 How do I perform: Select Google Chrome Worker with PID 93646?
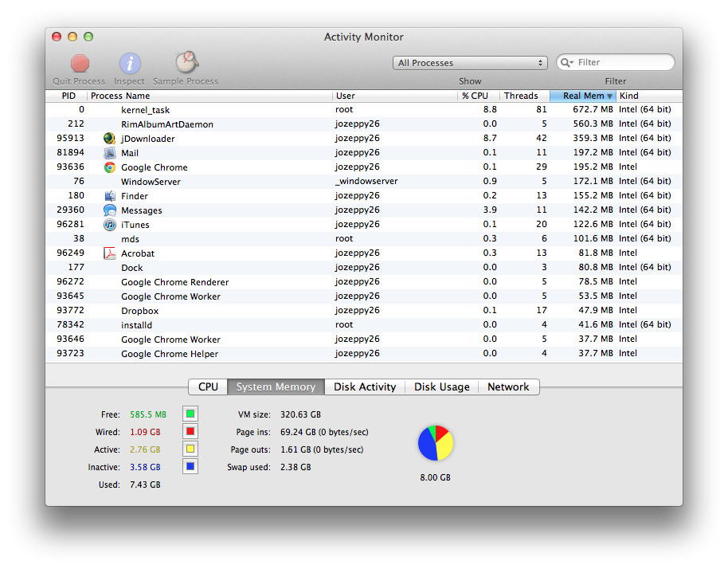pyautogui.click(x=364, y=339)
